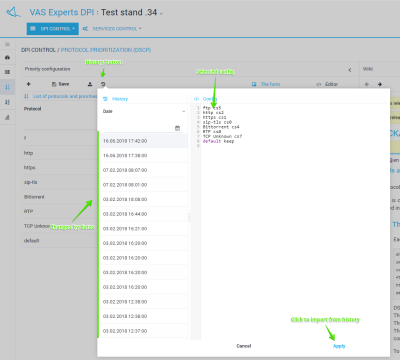Cancel the history dialog

(x=244, y=346)
